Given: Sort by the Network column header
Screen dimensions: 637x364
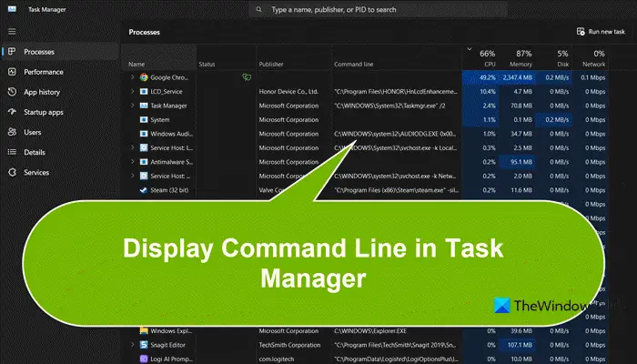Looking at the screenshot, I should pyautogui.click(x=591, y=57).
